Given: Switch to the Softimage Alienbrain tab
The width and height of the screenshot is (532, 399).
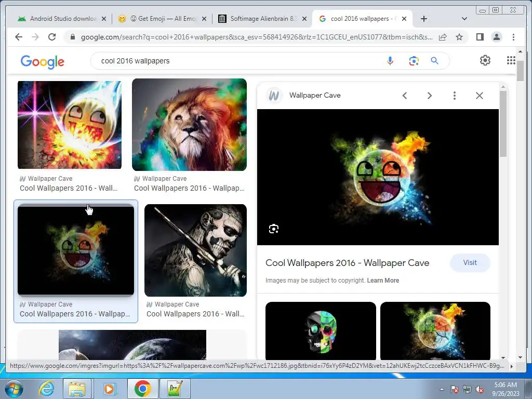Looking at the screenshot, I should [x=260, y=19].
